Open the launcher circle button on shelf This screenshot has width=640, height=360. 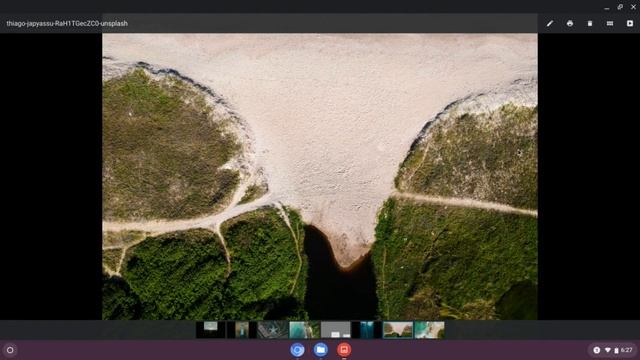10,350
